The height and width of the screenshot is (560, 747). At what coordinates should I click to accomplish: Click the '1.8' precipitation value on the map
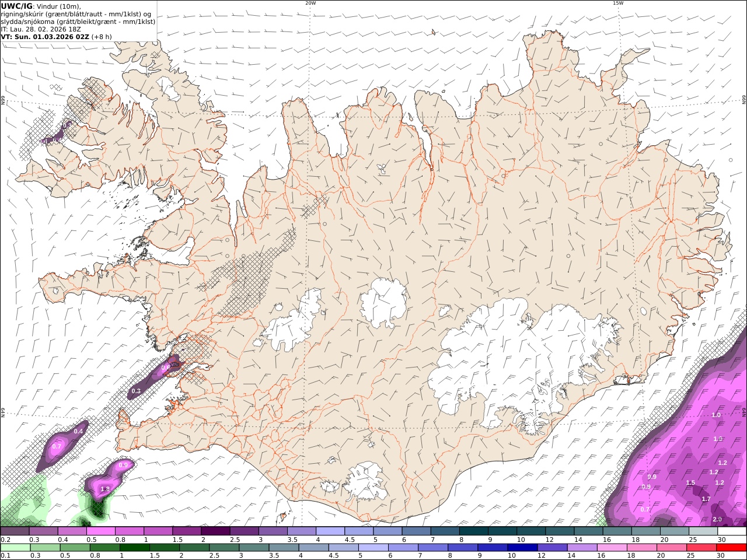coord(105,489)
